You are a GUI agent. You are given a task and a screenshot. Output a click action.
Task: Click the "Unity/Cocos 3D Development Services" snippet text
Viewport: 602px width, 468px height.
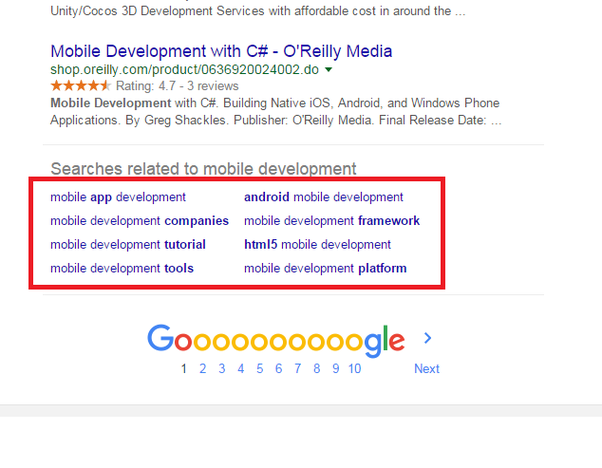pos(157,11)
